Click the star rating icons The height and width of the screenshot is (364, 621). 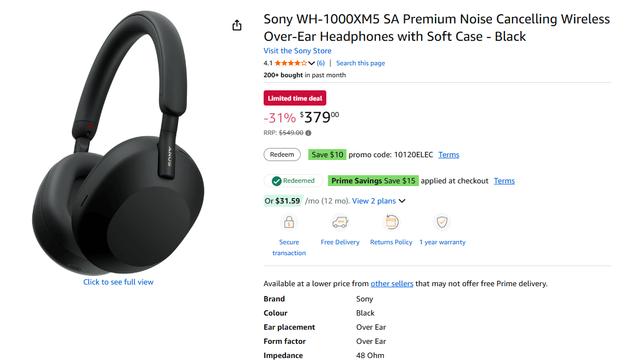click(x=290, y=63)
